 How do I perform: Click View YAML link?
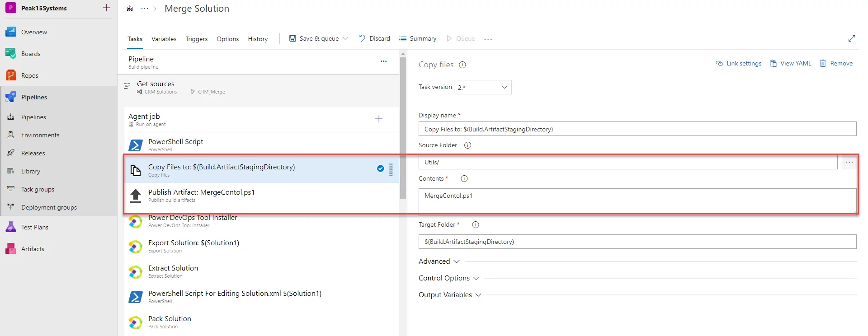790,63
